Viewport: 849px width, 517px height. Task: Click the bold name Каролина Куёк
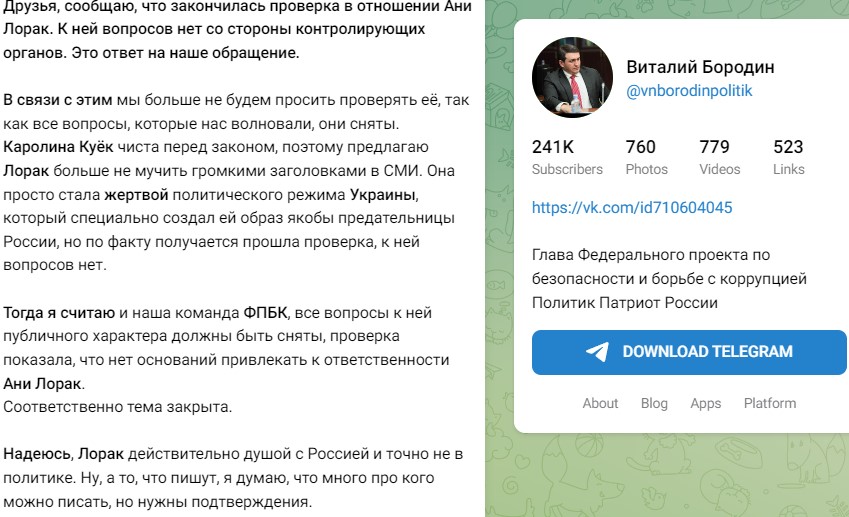pos(58,147)
